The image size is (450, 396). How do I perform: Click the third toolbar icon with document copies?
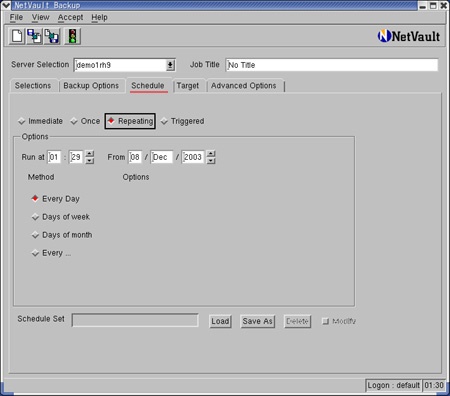coord(52,36)
